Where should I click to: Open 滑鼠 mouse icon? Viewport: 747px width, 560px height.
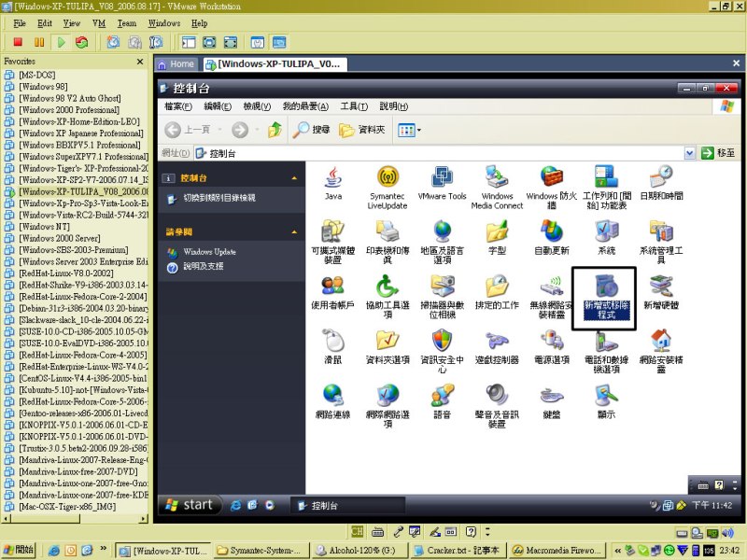(333, 341)
